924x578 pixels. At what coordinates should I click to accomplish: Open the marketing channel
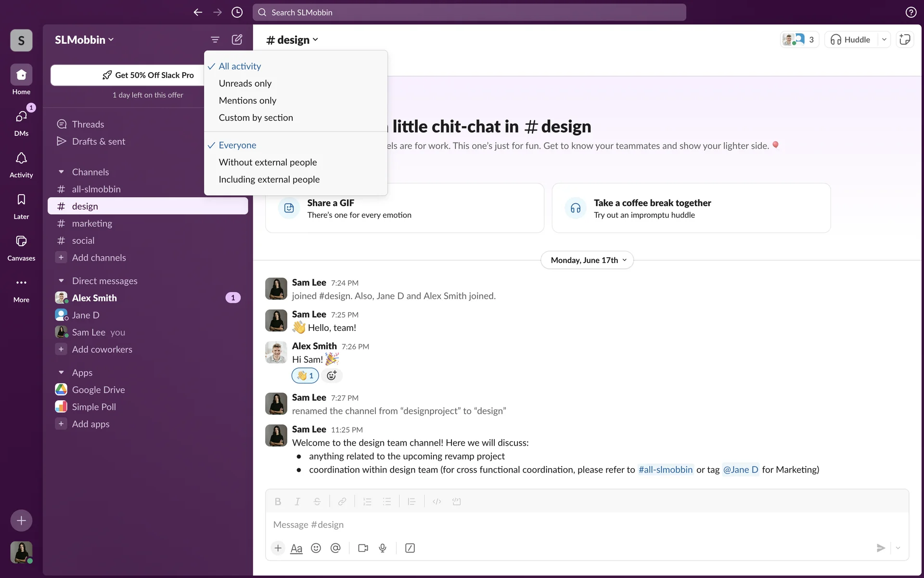(92, 223)
